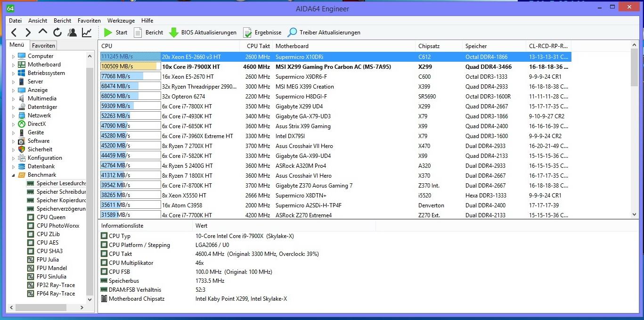Expand the Server tree node

13,82
